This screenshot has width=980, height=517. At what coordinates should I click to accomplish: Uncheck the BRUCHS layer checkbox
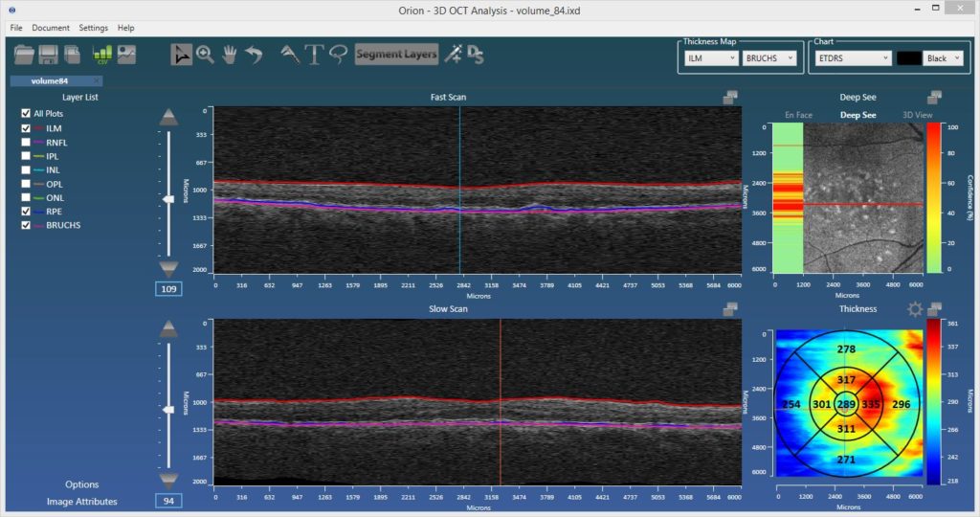pos(26,225)
